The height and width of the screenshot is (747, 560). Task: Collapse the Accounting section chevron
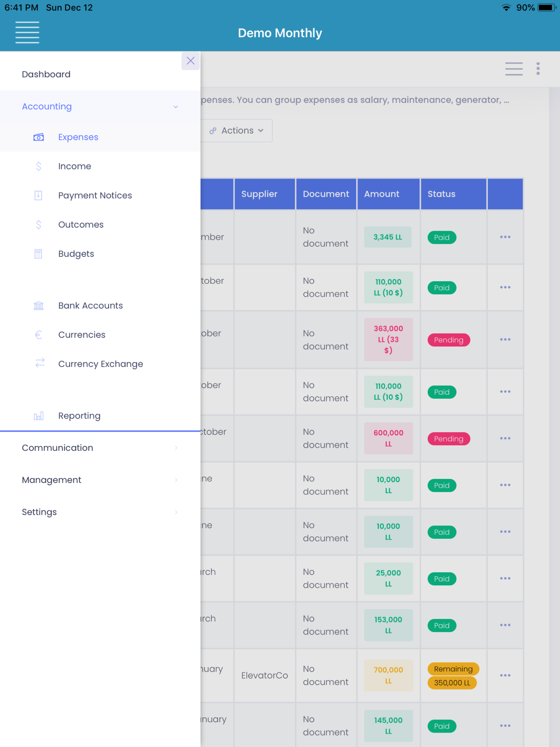[176, 107]
